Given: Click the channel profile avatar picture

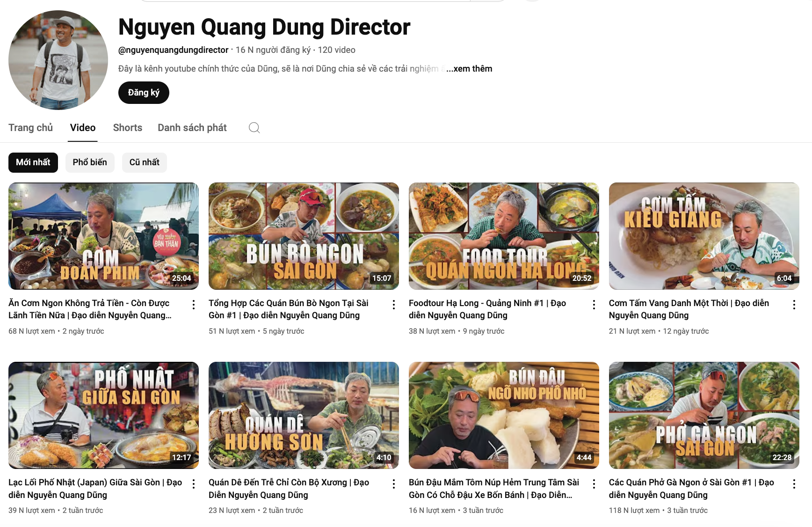Looking at the screenshot, I should 58,60.
